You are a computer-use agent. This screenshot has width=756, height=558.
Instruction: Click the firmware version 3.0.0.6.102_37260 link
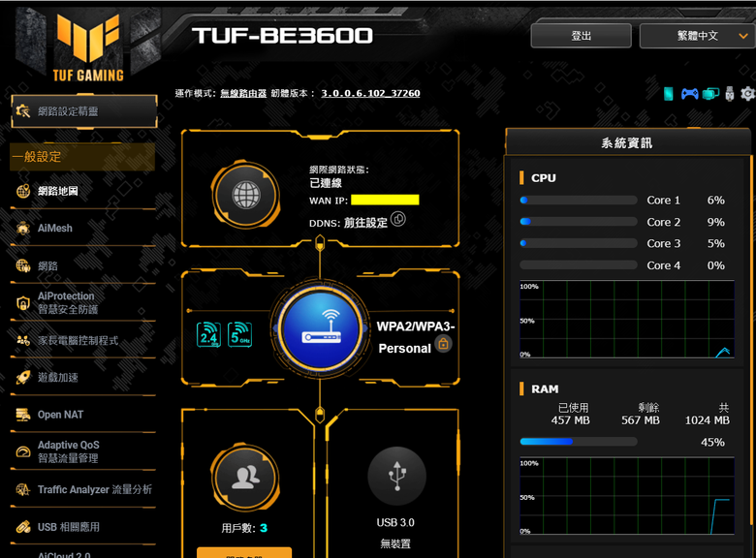tap(370, 93)
